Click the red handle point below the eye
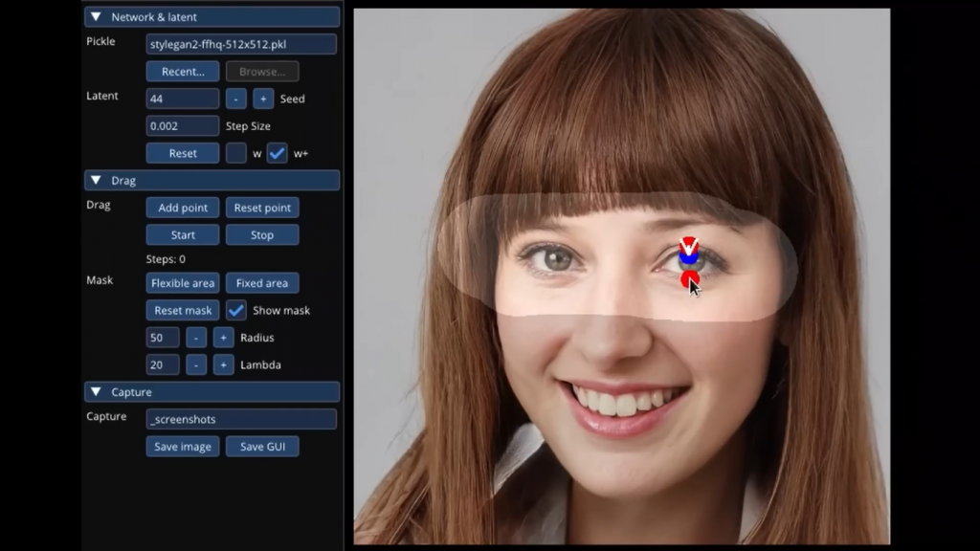The width and height of the screenshot is (980, 551). 689,279
